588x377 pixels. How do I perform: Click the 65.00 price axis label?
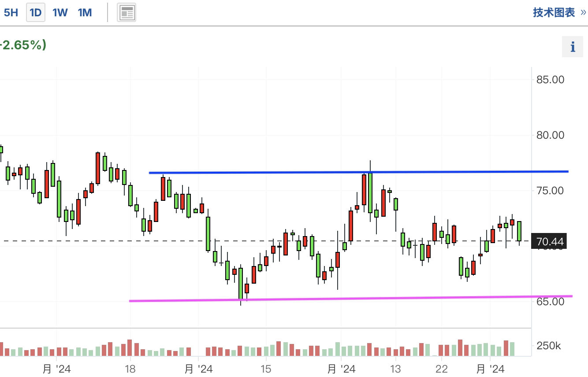550,302
